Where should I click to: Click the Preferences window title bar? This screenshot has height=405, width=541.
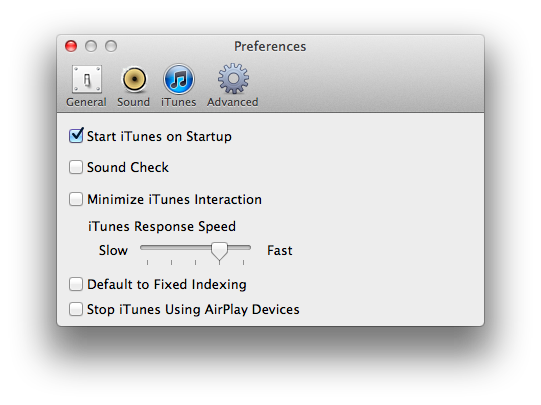(270, 46)
